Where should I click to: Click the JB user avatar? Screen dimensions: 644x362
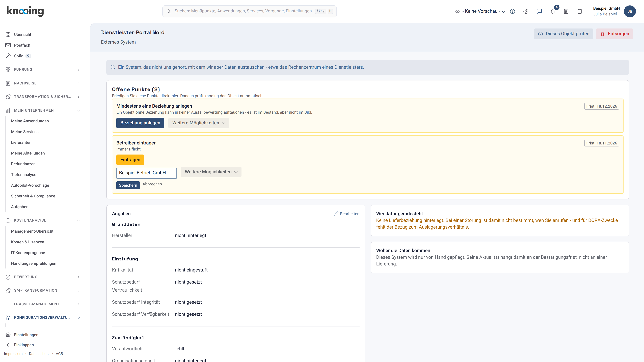pyautogui.click(x=630, y=12)
